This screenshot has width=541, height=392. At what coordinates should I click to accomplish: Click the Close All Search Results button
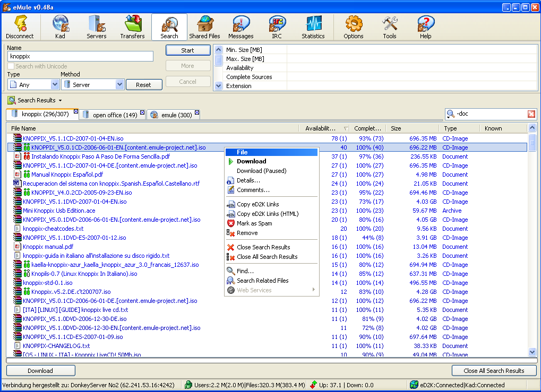tap(493, 370)
